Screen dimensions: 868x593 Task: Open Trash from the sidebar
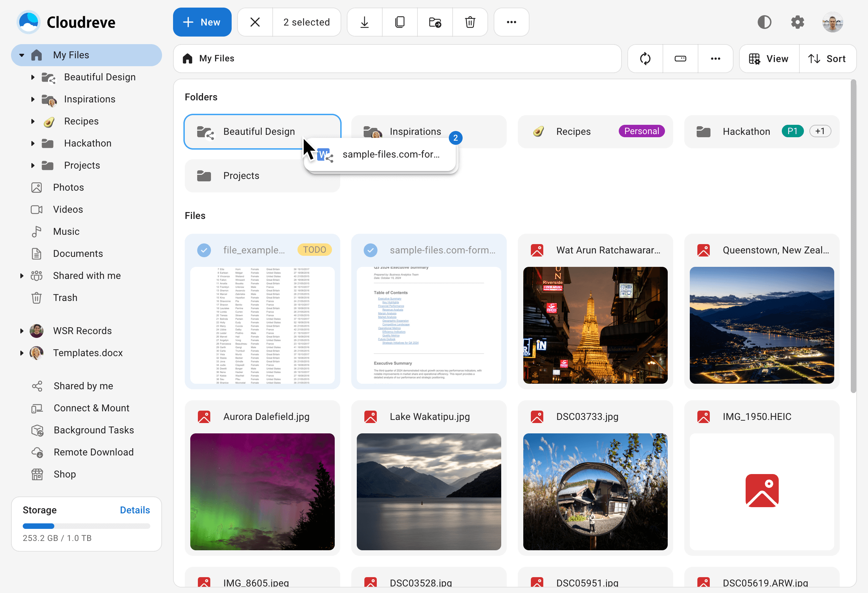pyautogui.click(x=65, y=298)
